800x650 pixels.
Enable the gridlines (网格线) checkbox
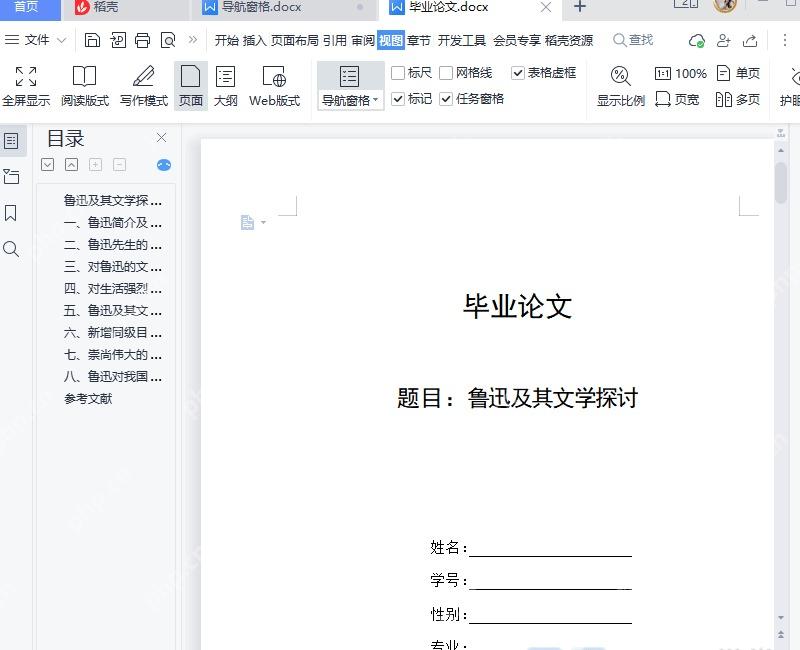point(446,73)
